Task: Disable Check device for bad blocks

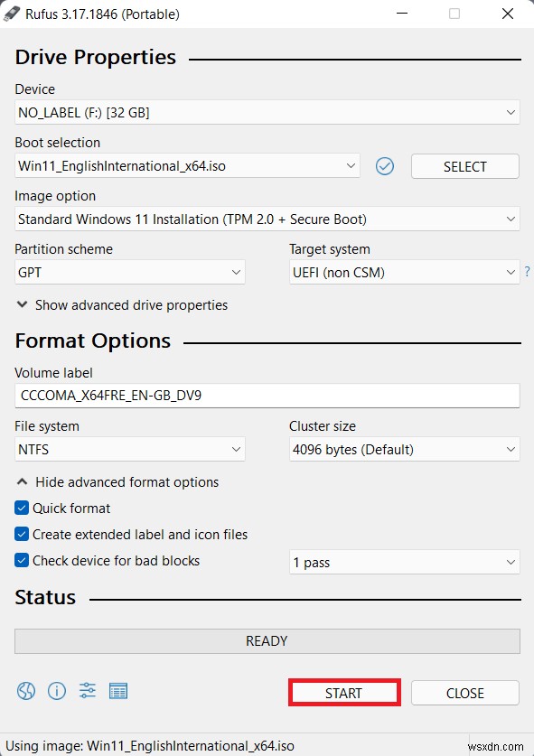Action: [x=22, y=560]
